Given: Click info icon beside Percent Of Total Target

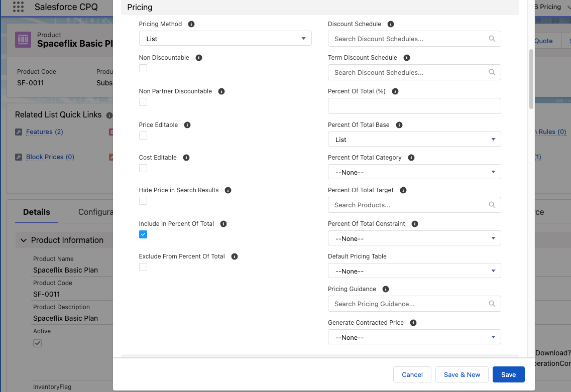Looking at the screenshot, I should (403, 190).
